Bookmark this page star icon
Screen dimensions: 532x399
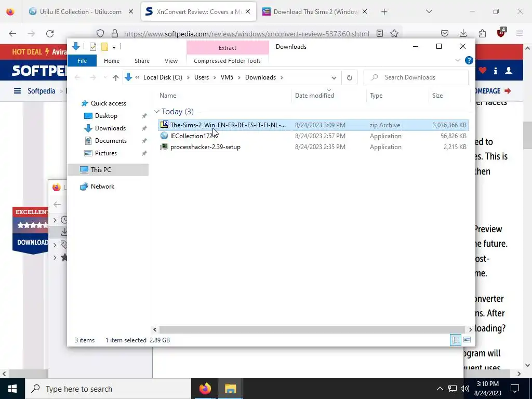pyautogui.click(x=394, y=33)
